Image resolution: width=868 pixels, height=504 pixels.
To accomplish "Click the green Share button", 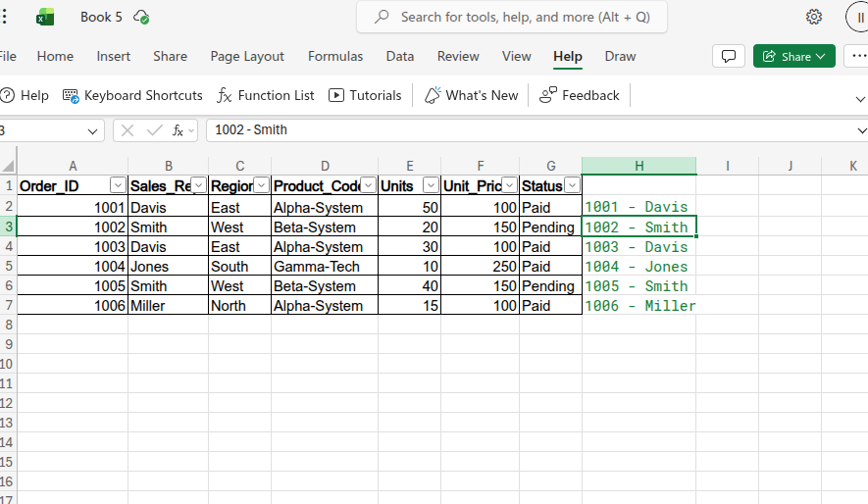I will pos(793,57).
